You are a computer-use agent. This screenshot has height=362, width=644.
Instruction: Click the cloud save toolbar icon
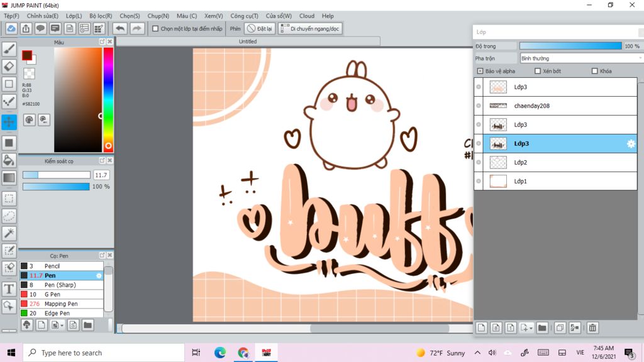coord(11,29)
